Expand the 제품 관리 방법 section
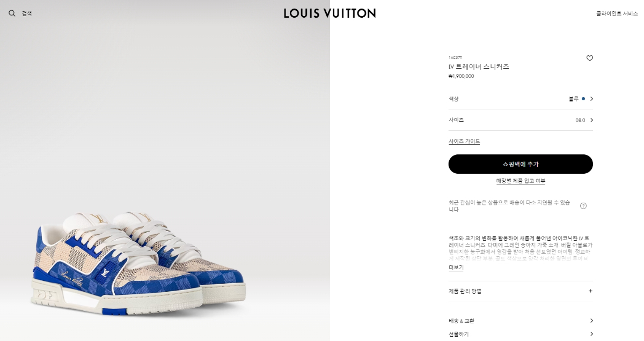This screenshot has width=644, height=341. [521, 291]
